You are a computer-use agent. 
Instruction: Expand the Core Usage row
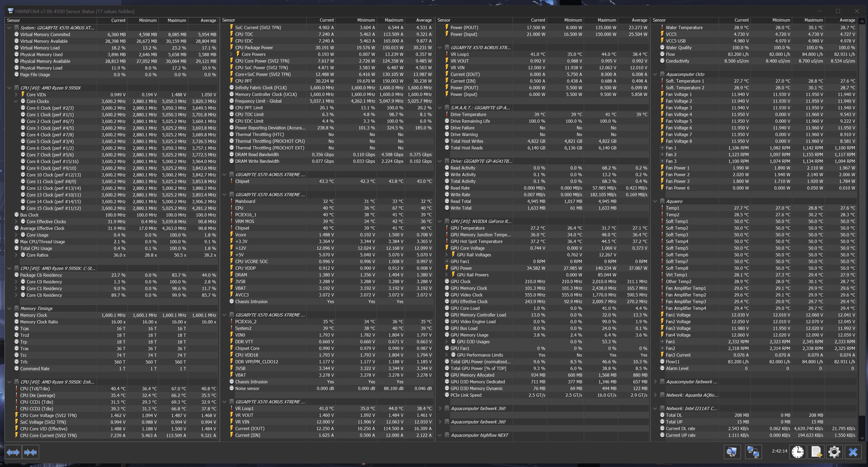[16, 235]
